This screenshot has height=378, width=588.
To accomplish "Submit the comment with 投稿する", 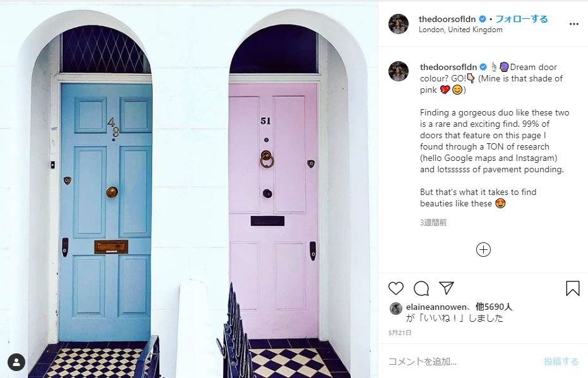I will click(561, 361).
